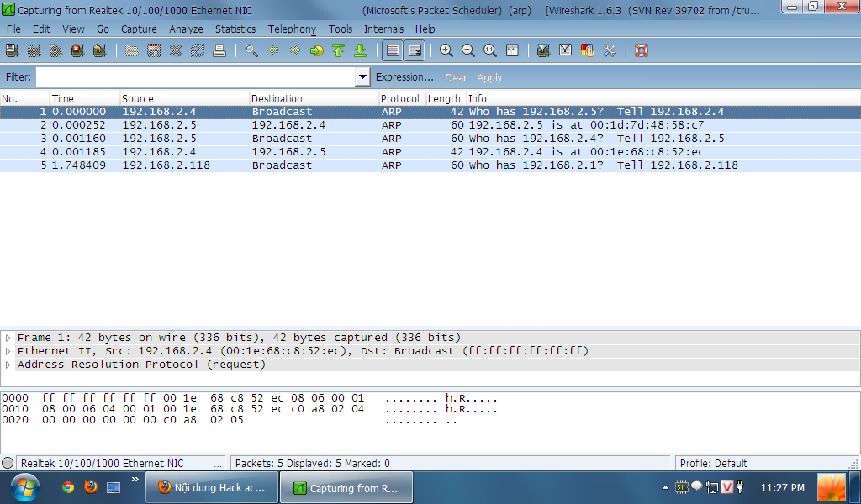Expand Address Resolution Protocol details
The height and width of the screenshot is (504, 861).
8,365
